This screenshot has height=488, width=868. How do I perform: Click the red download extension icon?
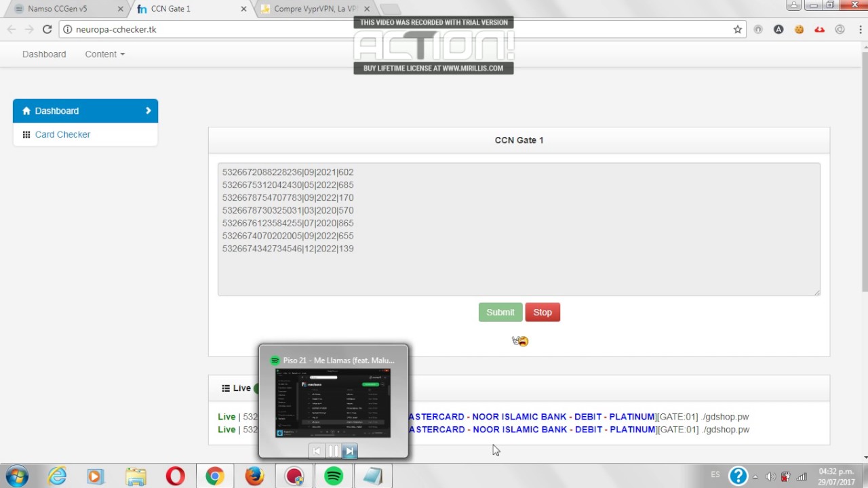pos(819,29)
